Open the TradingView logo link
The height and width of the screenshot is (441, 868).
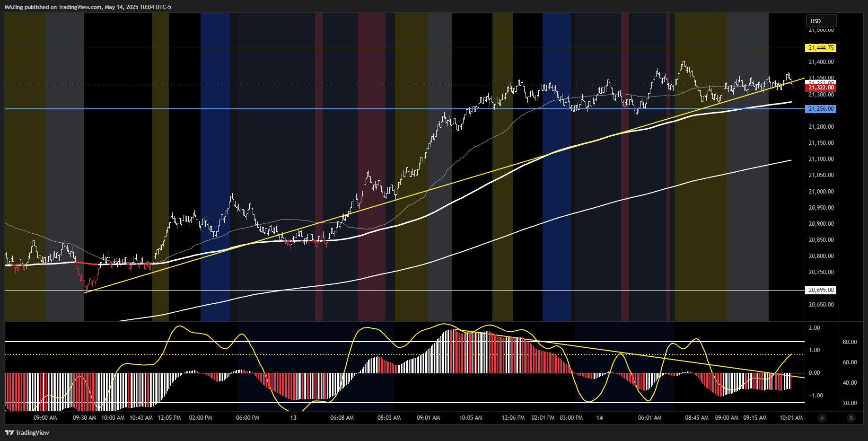27,432
